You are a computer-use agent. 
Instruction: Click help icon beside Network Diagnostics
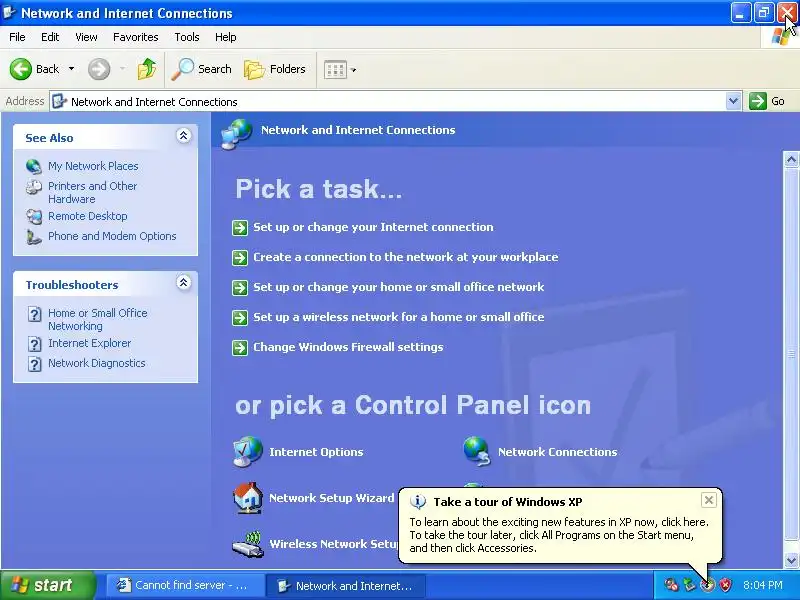click(x=34, y=364)
